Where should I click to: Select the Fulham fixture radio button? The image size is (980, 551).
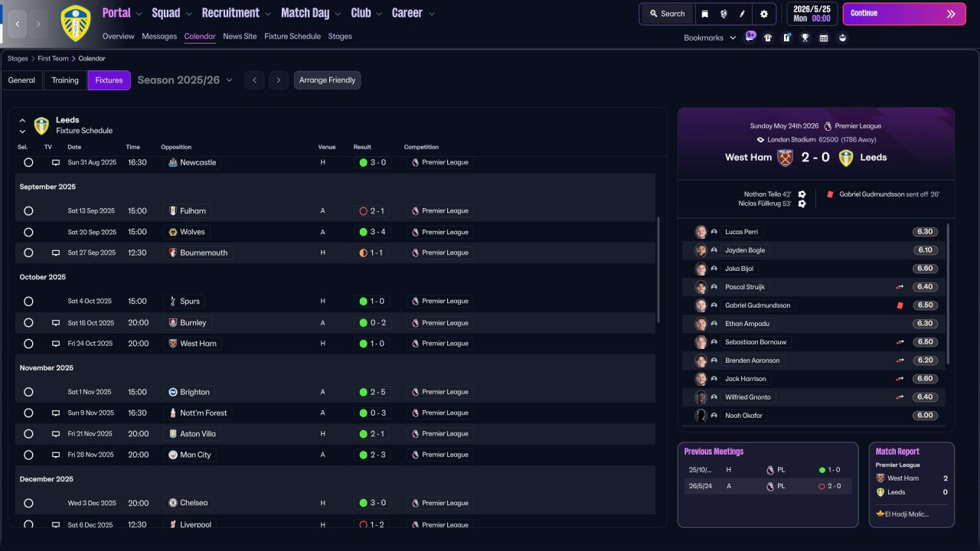(28, 211)
